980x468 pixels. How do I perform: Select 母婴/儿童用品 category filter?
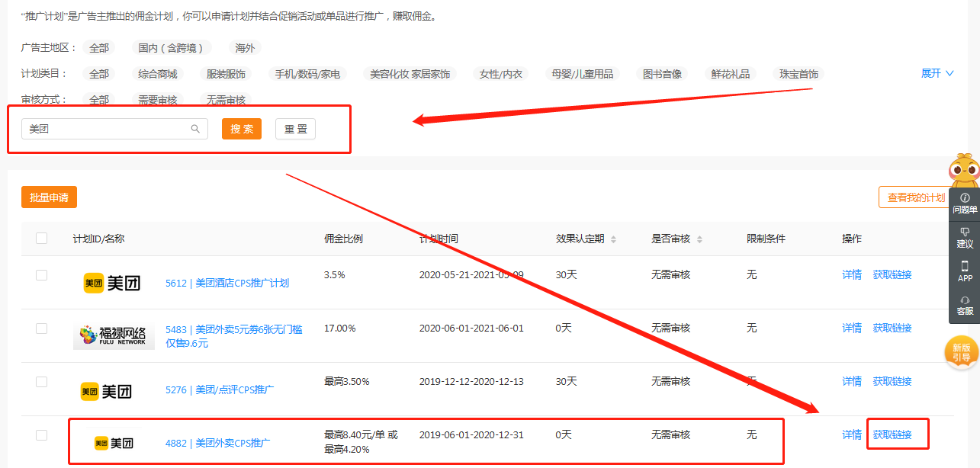tap(583, 74)
